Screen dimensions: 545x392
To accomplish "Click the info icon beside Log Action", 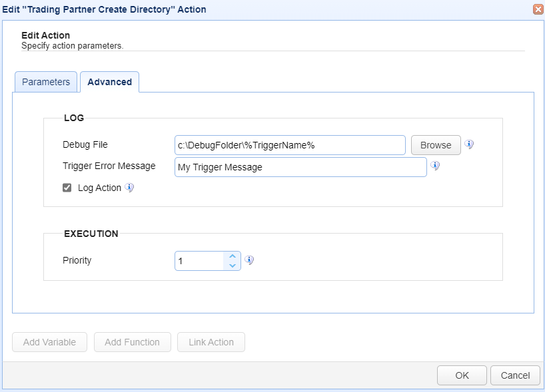I will point(129,188).
